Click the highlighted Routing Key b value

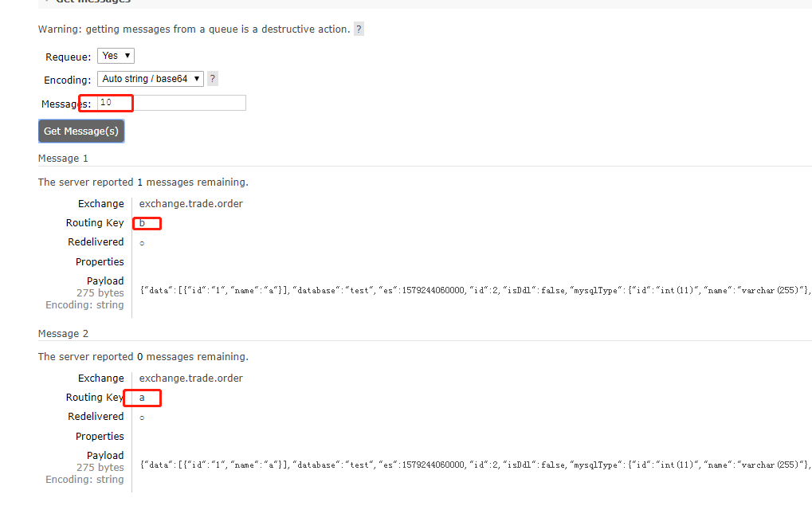147,223
